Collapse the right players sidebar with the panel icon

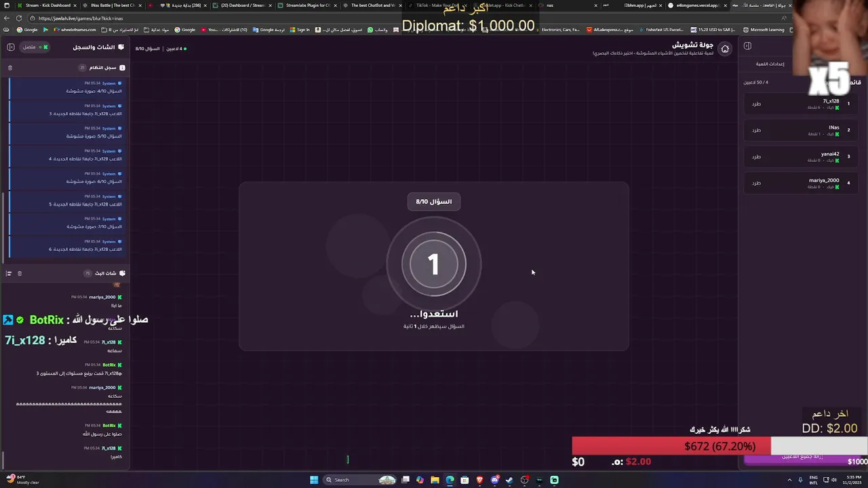coord(747,46)
